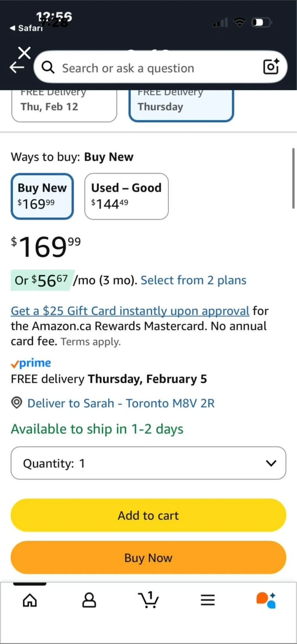Choose FREE Delivery Thu, Feb 12 option

(64, 105)
